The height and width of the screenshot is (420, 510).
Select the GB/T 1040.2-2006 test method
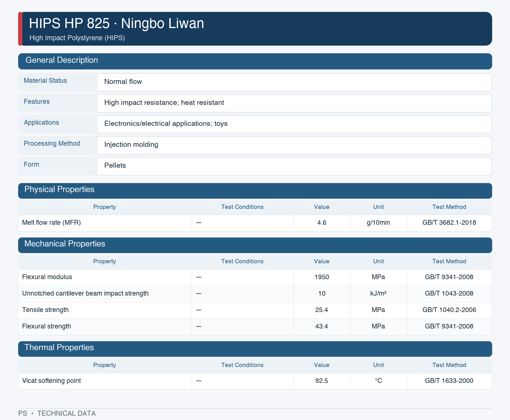[x=449, y=310]
